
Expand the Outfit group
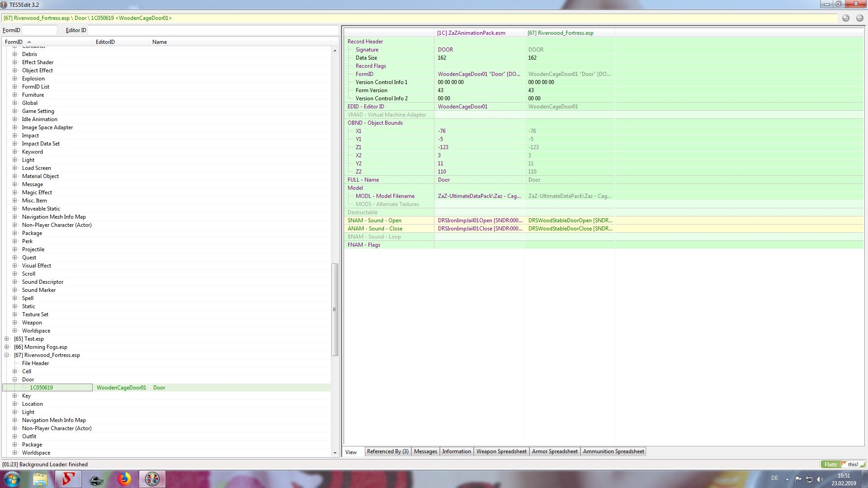[x=15, y=436]
